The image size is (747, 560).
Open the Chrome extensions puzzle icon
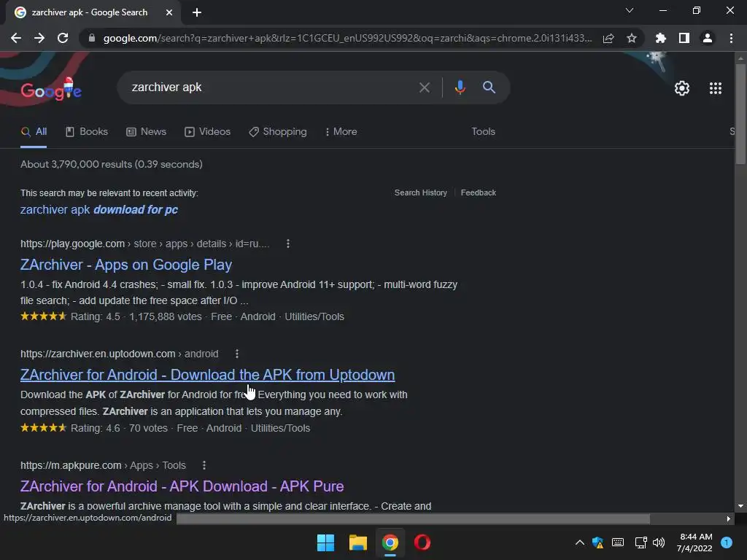point(660,38)
